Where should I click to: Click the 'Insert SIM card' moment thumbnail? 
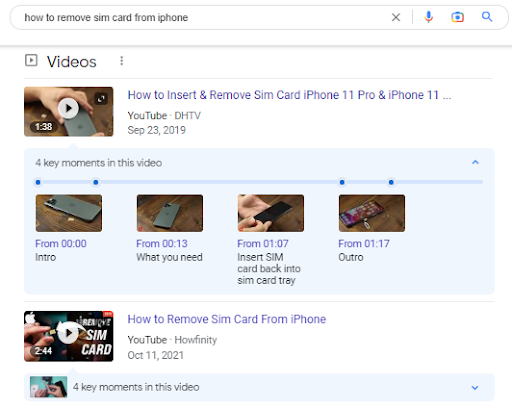point(271,213)
